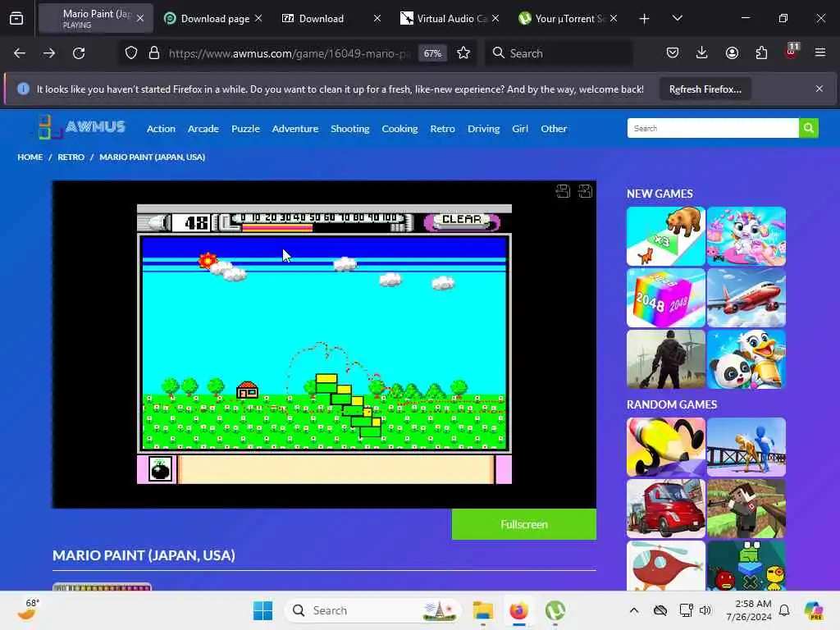This screenshot has width=840, height=630.
Task: Open the Cooking games category
Action: click(399, 129)
